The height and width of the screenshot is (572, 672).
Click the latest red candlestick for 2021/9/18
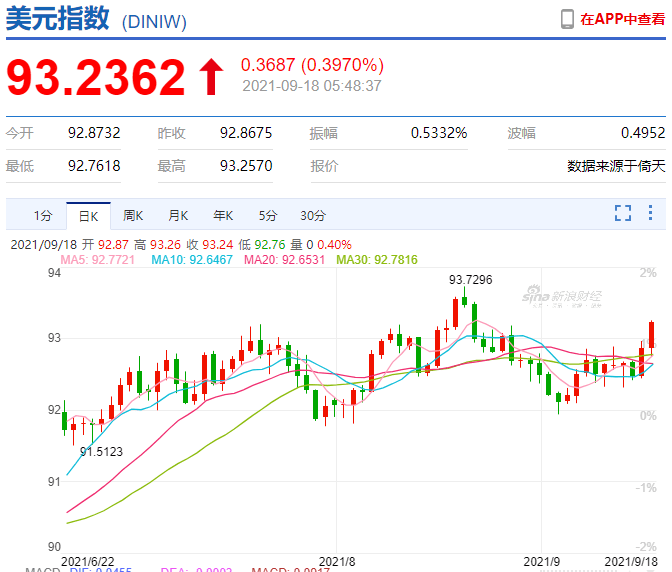click(x=651, y=335)
